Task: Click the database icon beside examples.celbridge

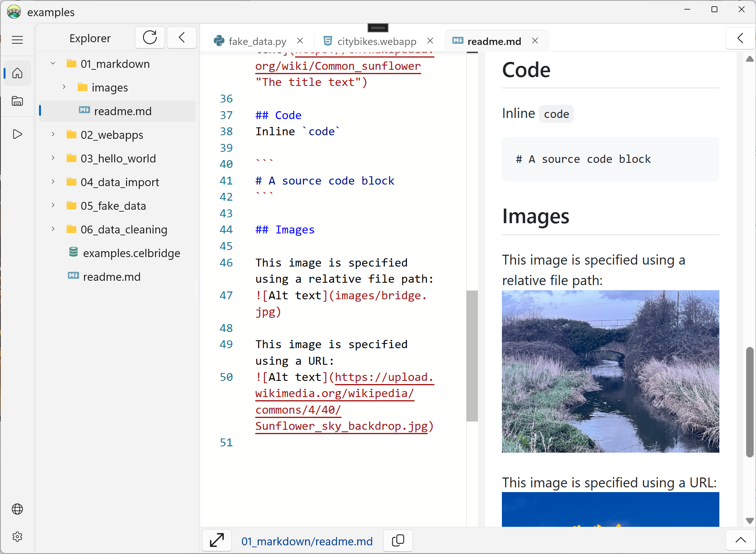Action: coord(73,252)
